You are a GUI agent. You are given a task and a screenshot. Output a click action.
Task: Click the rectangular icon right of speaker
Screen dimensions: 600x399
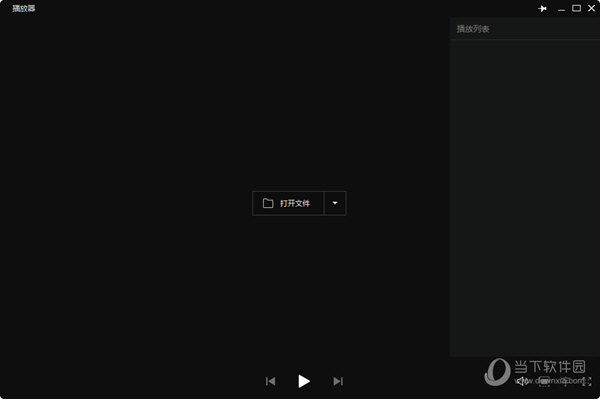(x=544, y=381)
